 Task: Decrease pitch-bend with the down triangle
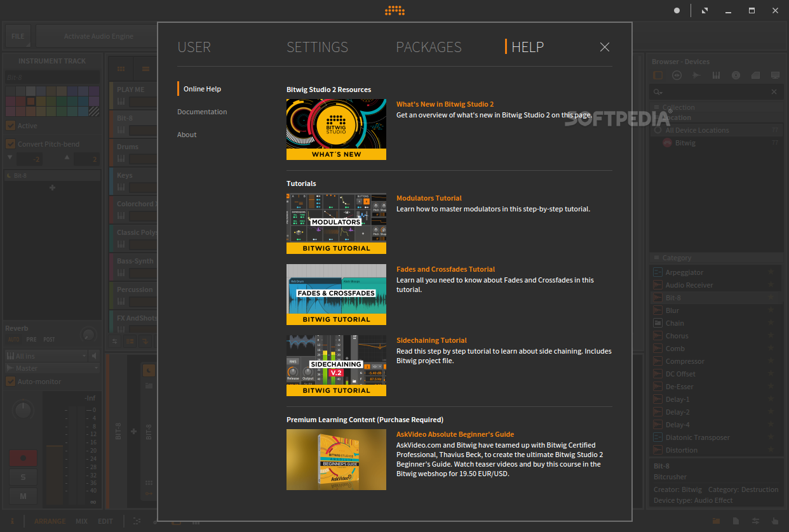[x=10, y=157]
